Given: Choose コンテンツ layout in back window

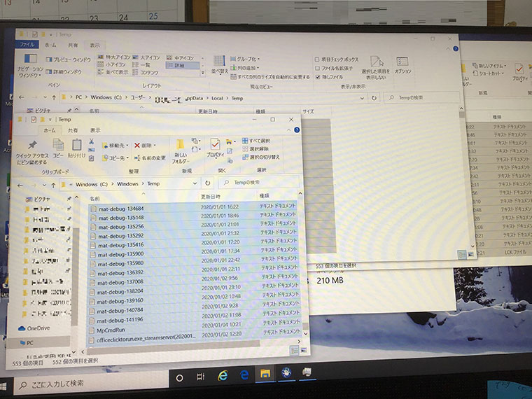Looking at the screenshot, I should tap(145, 72).
